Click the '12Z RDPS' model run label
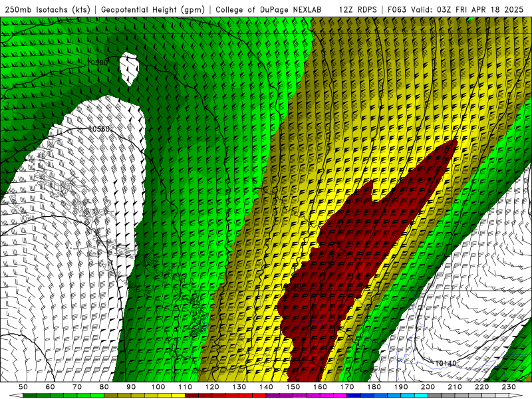The height and width of the screenshot is (399, 532). pyautogui.click(x=358, y=10)
